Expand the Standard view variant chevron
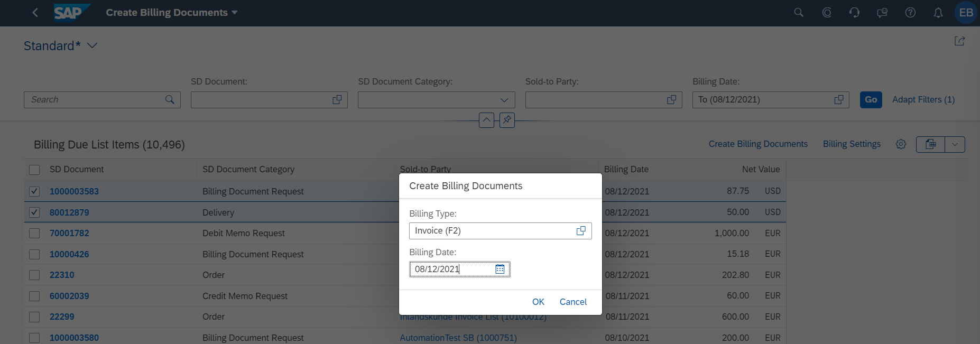Screen dimensions: 980x344 [93, 46]
